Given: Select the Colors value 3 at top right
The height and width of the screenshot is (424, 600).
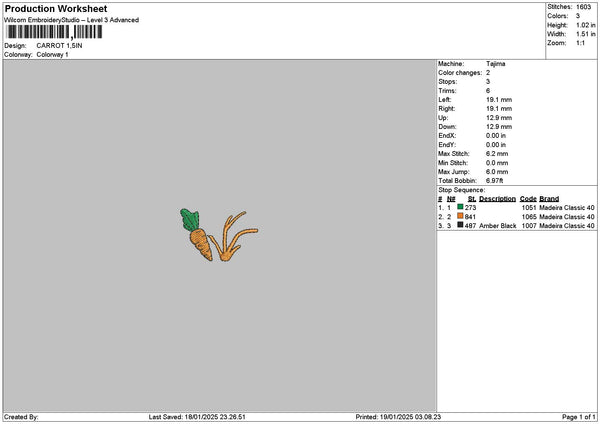Looking at the screenshot, I should pos(578,16).
